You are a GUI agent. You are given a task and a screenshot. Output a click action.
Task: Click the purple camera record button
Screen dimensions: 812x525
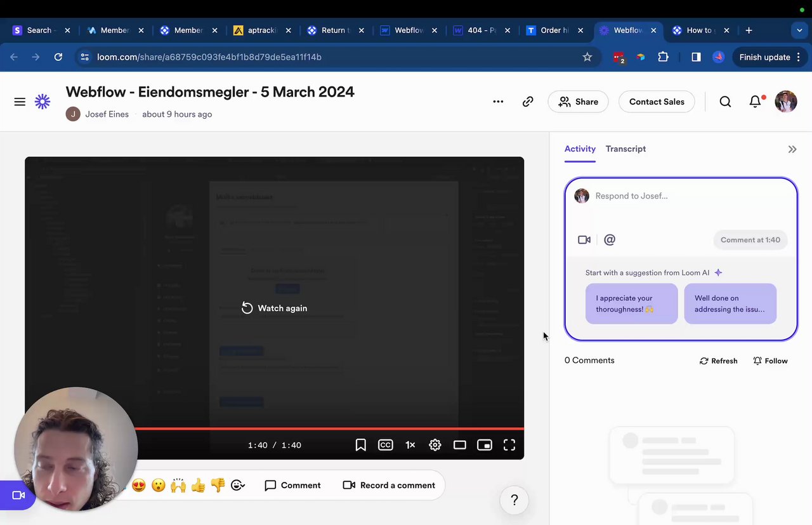pyautogui.click(x=18, y=496)
